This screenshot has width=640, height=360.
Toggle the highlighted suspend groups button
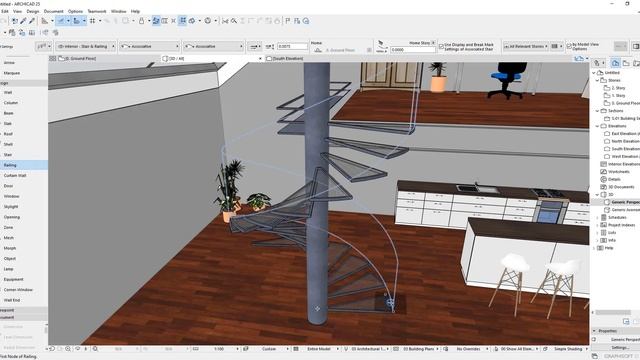[156, 21]
